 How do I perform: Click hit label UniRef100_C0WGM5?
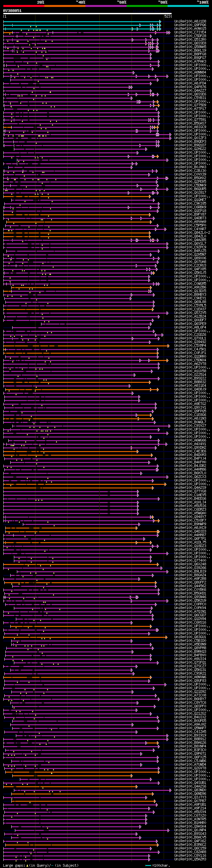190,284
